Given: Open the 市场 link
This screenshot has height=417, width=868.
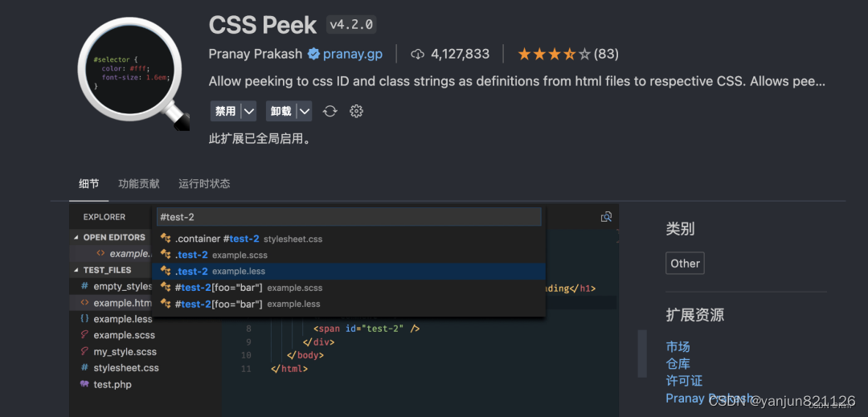Looking at the screenshot, I should click(x=678, y=347).
